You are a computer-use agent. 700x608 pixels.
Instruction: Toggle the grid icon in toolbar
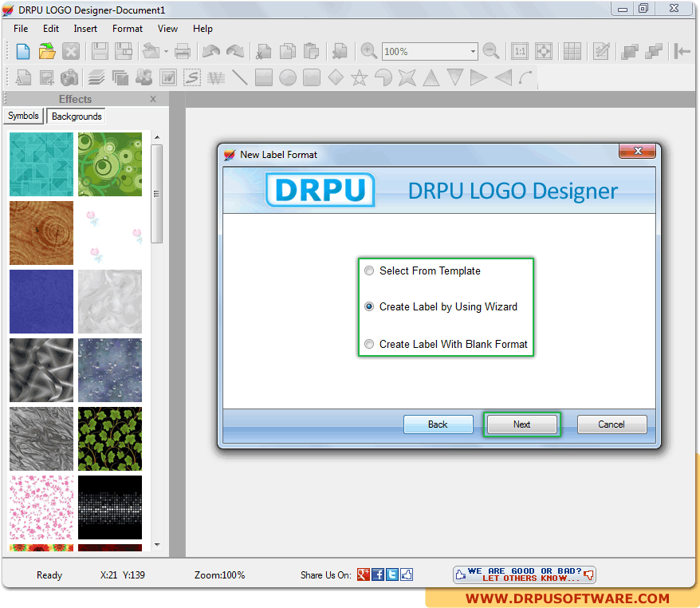tap(572, 51)
